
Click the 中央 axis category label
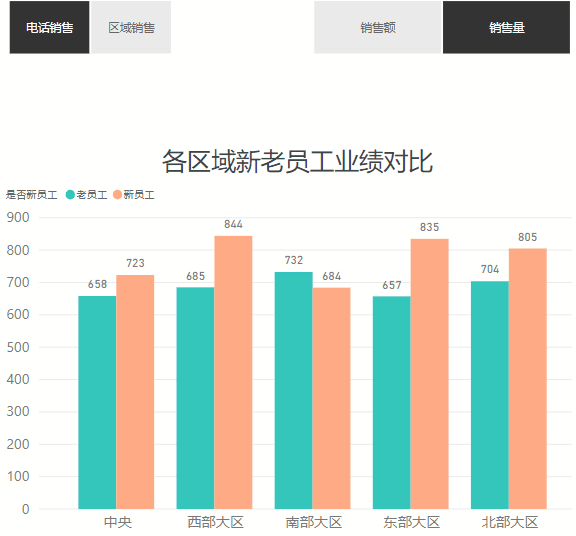click(x=118, y=522)
